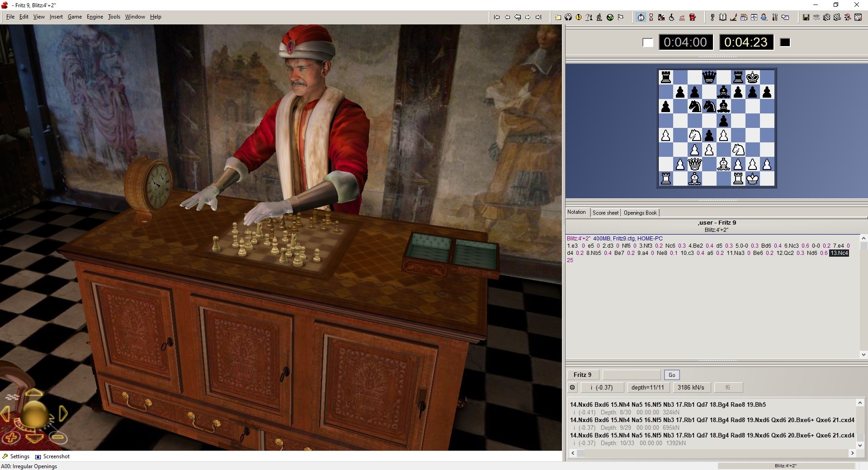Click the engine stop round indicator button
Screen dimensions: 868x470
point(572,387)
